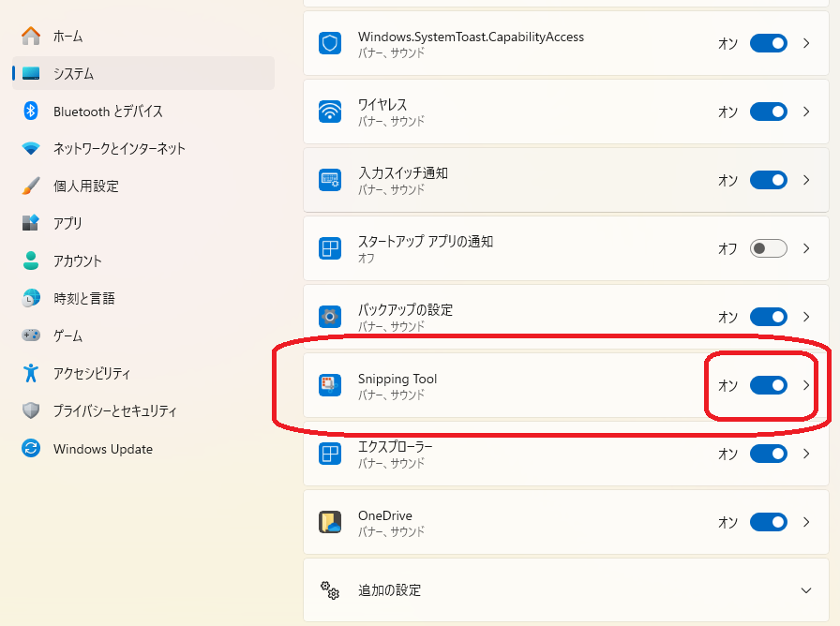Click the Apps icon in sidebar
840x626 pixels.
click(x=31, y=223)
